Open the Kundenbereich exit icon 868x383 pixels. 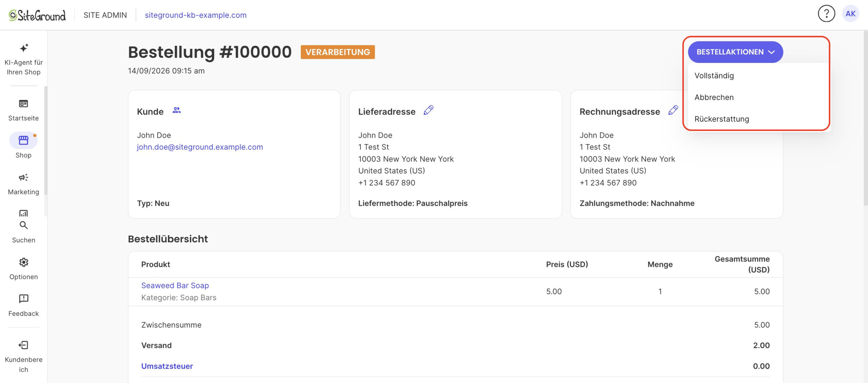23,345
